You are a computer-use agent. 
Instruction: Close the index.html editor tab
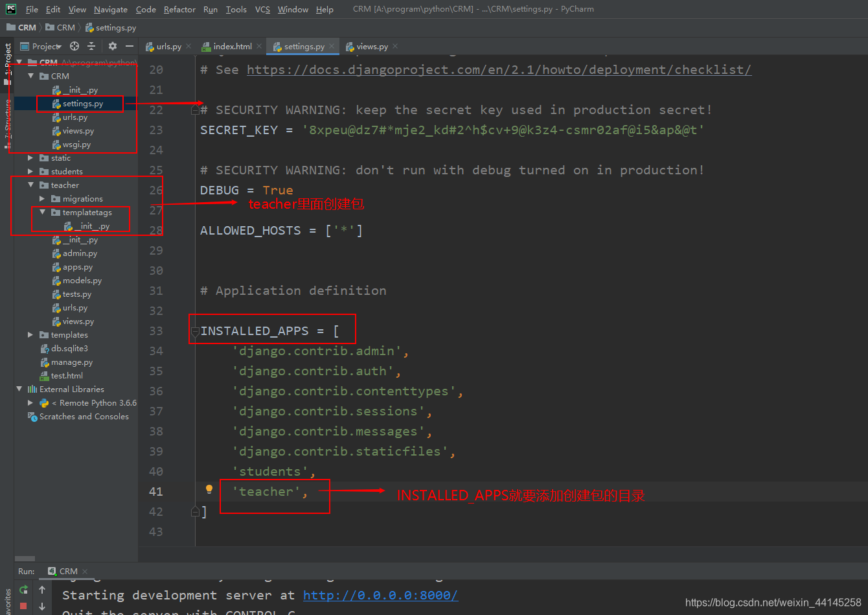tap(259, 46)
